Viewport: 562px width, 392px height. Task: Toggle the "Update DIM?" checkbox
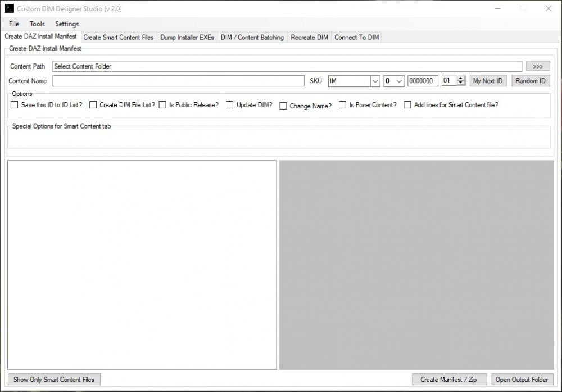pos(229,104)
